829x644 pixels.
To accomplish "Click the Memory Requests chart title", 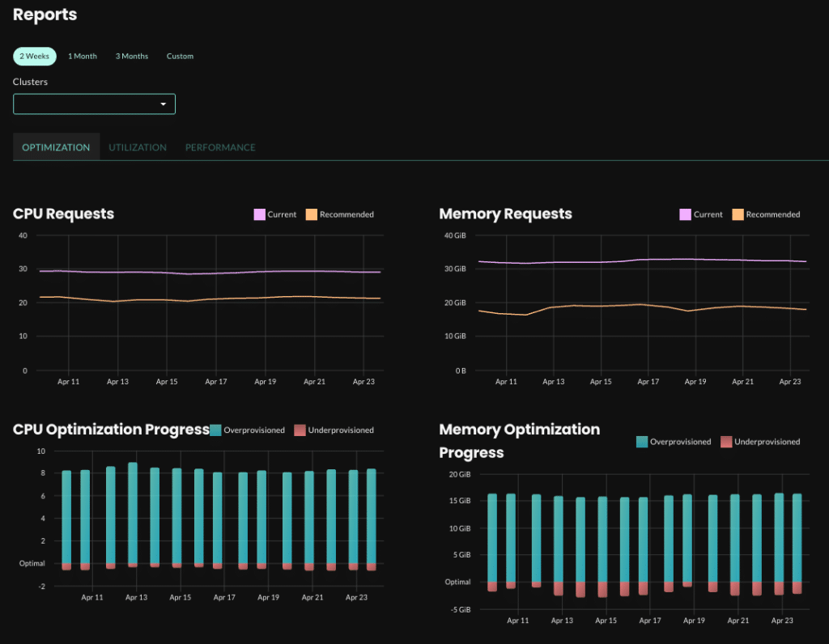I will (505, 214).
